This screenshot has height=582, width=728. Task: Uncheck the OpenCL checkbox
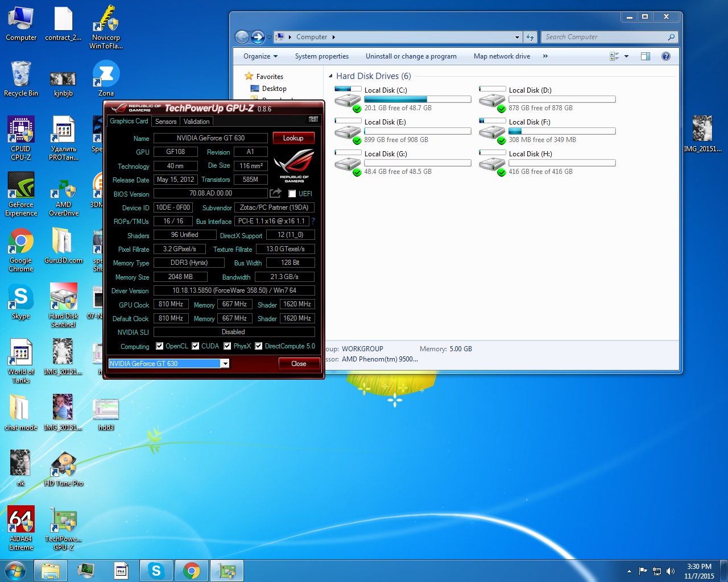pyautogui.click(x=160, y=346)
